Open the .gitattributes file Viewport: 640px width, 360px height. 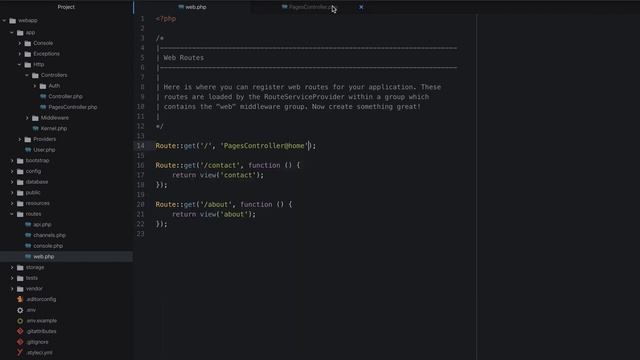tap(41, 331)
